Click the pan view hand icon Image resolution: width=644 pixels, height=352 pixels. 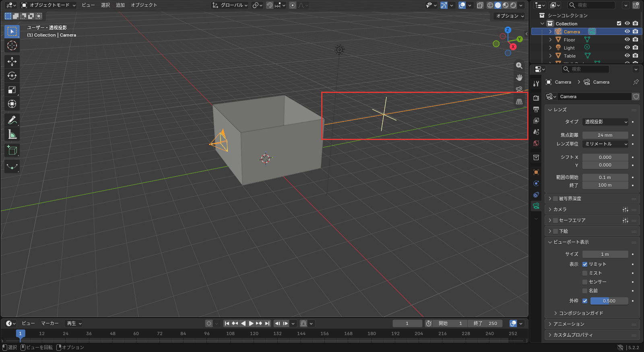(x=519, y=78)
